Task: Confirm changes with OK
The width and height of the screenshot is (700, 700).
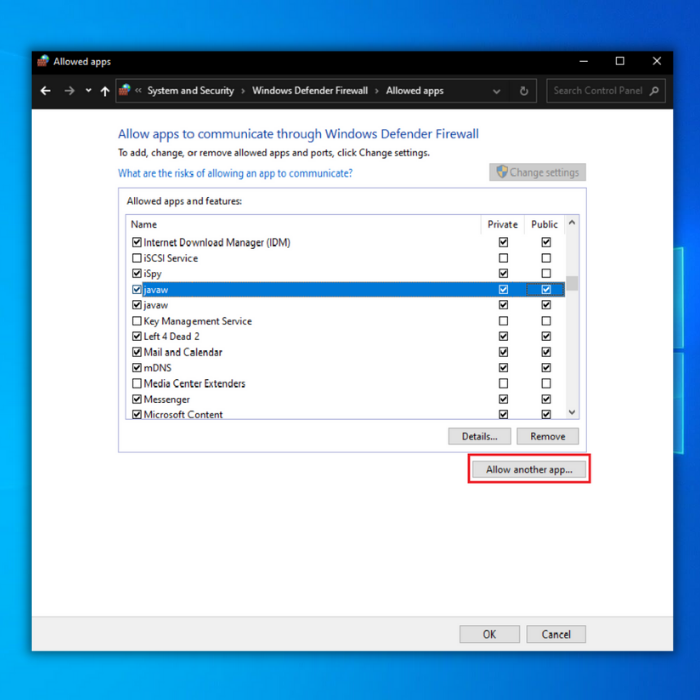Action: pos(489,634)
